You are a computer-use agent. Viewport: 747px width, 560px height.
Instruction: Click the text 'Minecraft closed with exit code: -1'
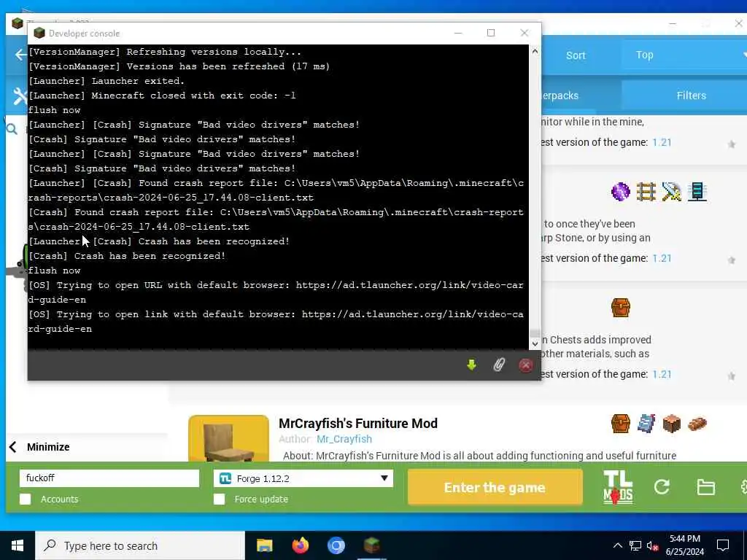[x=193, y=96]
